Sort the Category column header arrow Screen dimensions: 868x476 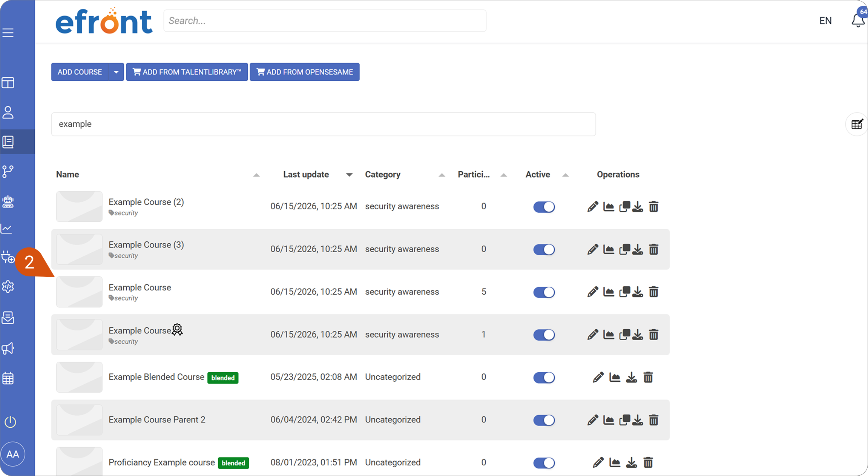(442, 175)
